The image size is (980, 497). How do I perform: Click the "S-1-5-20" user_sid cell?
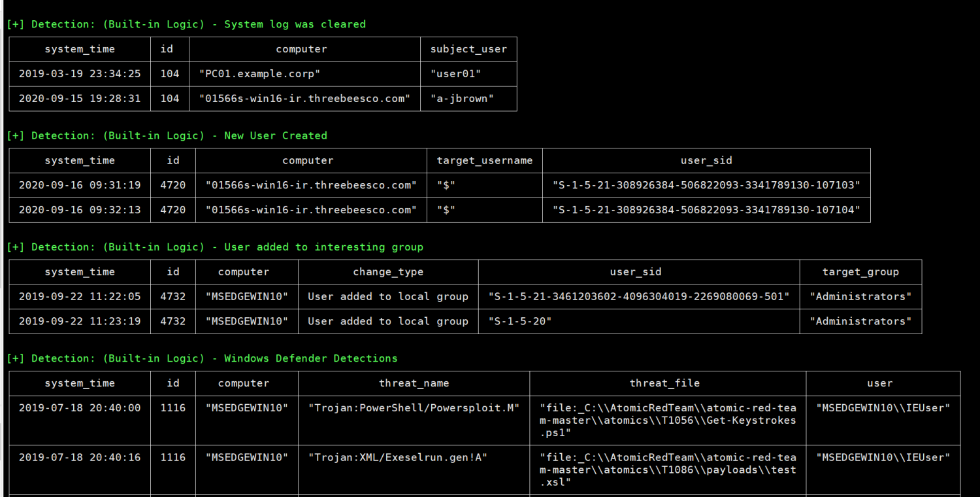(520, 321)
